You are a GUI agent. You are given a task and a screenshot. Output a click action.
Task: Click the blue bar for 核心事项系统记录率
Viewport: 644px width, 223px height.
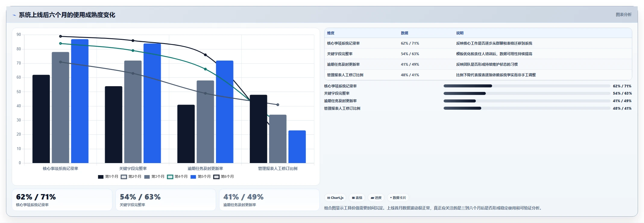(x=80, y=101)
